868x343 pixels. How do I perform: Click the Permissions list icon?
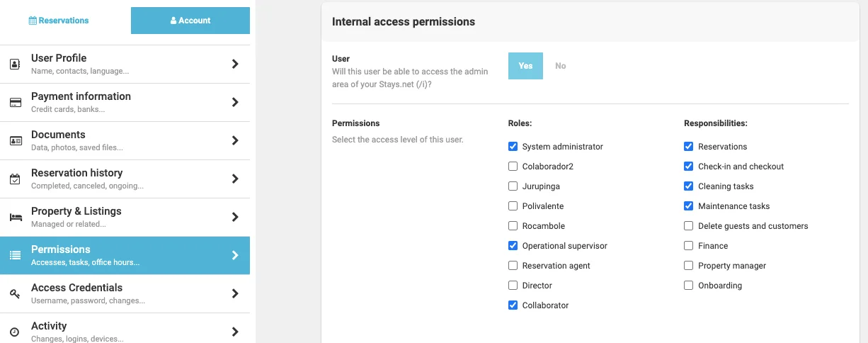(15, 256)
